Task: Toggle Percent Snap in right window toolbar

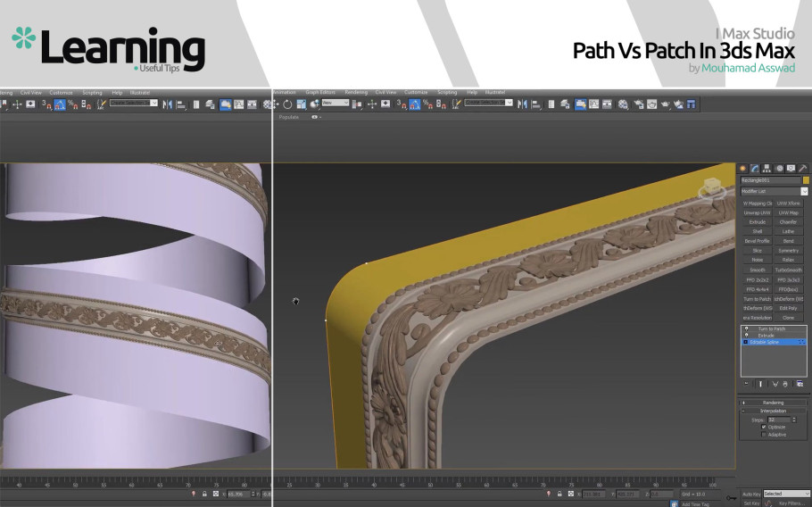Action: (x=428, y=104)
